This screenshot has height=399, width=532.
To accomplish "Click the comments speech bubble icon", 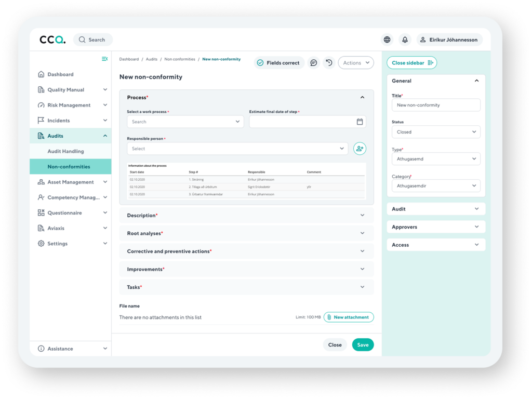I will (x=313, y=63).
